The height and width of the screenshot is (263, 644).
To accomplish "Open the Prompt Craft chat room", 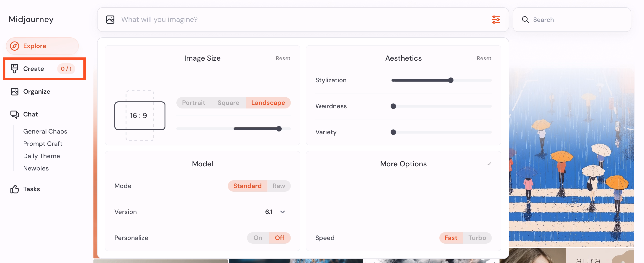I will [43, 144].
